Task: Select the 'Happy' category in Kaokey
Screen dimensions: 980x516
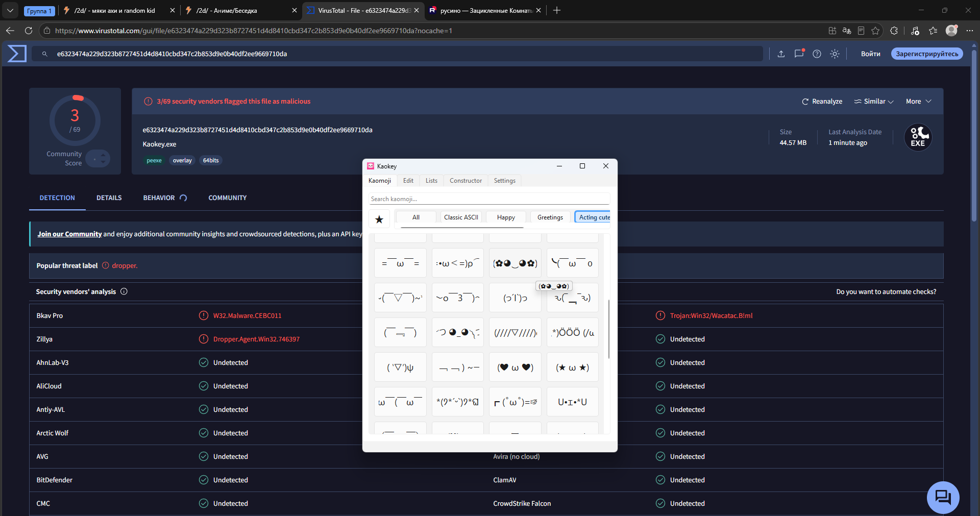Action: point(506,217)
